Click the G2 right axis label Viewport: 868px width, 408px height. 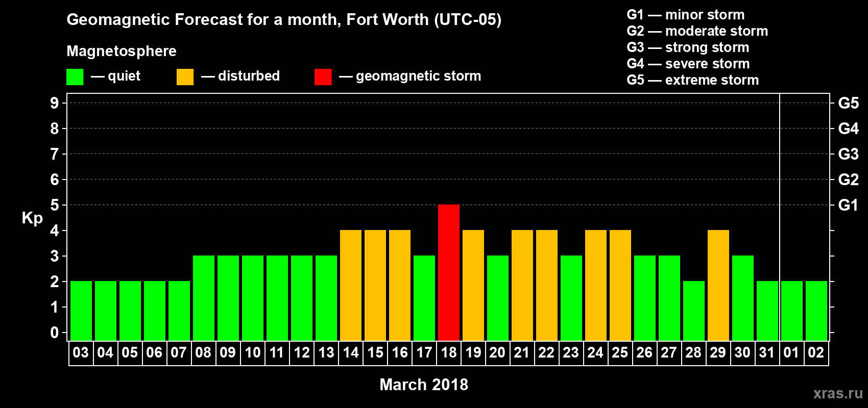[849, 180]
